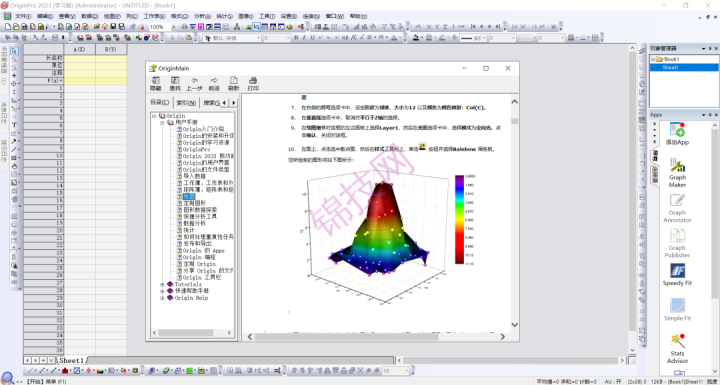This screenshot has width=720, height=385.
Task: Toggle italic formatting button
Action: (x=304, y=38)
